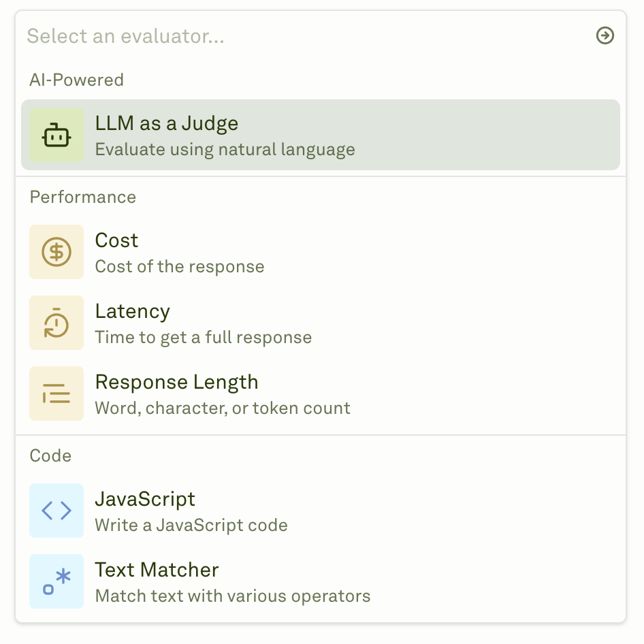Viewport: 644px width, 644px height.
Task: Click 'Time to get a full response' text
Action: coord(204,338)
